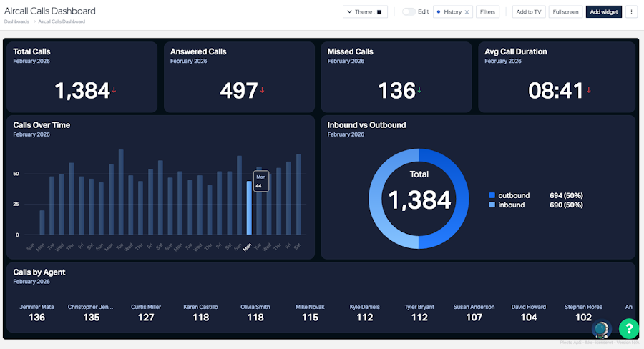Go to Dashboards breadcrumb

pyautogui.click(x=16, y=21)
